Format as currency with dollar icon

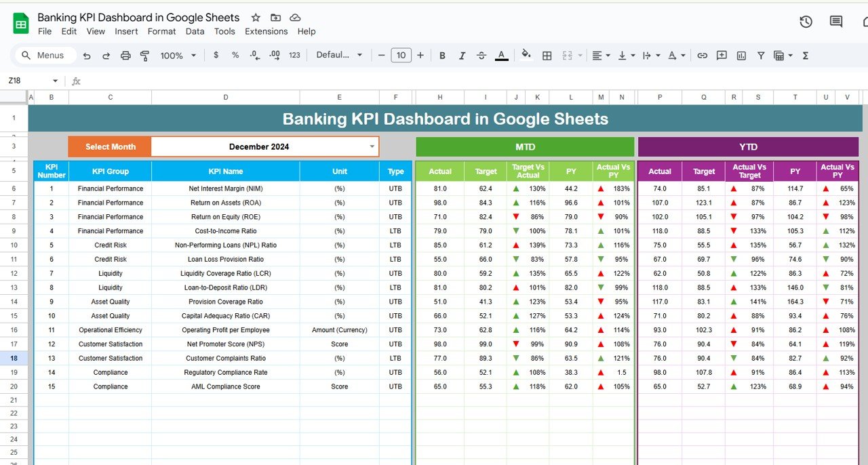(x=216, y=55)
